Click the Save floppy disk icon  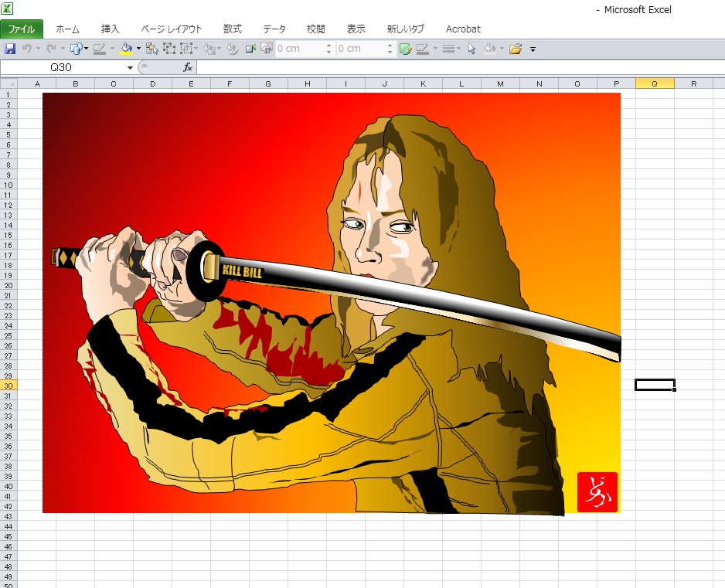(10, 49)
